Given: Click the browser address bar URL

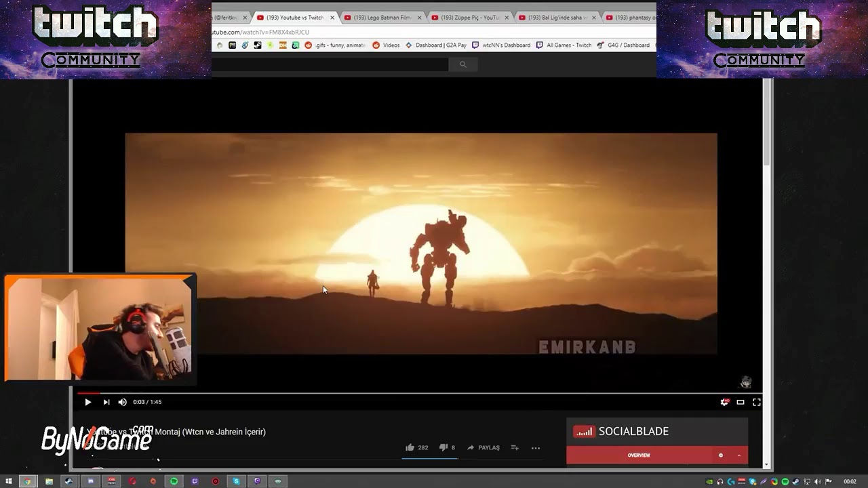Looking at the screenshot, I should tap(261, 32).
